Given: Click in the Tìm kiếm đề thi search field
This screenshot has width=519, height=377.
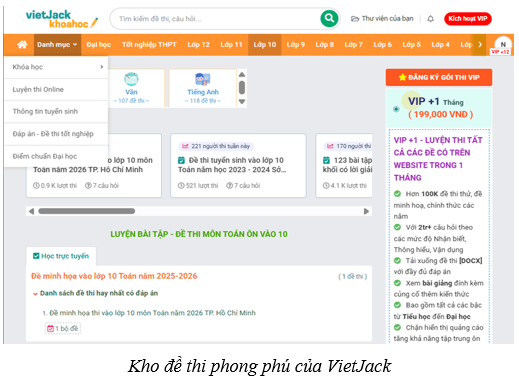Looking at the screenshot, I should 215,19.
